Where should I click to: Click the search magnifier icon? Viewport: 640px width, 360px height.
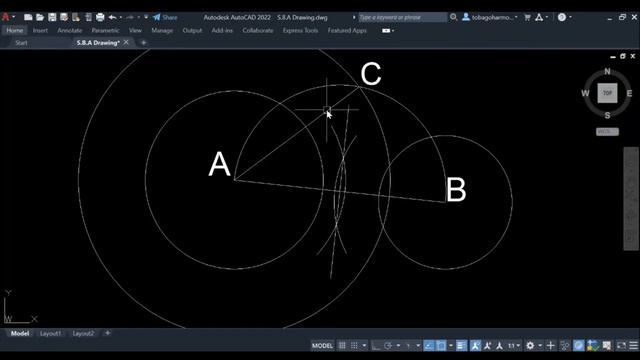(453, 17)
